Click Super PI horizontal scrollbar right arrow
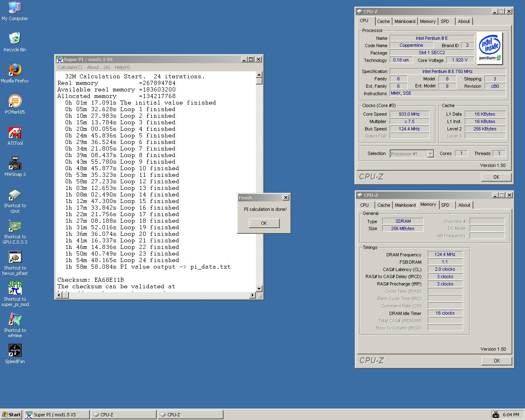Screen dimensions: 525x420 coord(252,295)
